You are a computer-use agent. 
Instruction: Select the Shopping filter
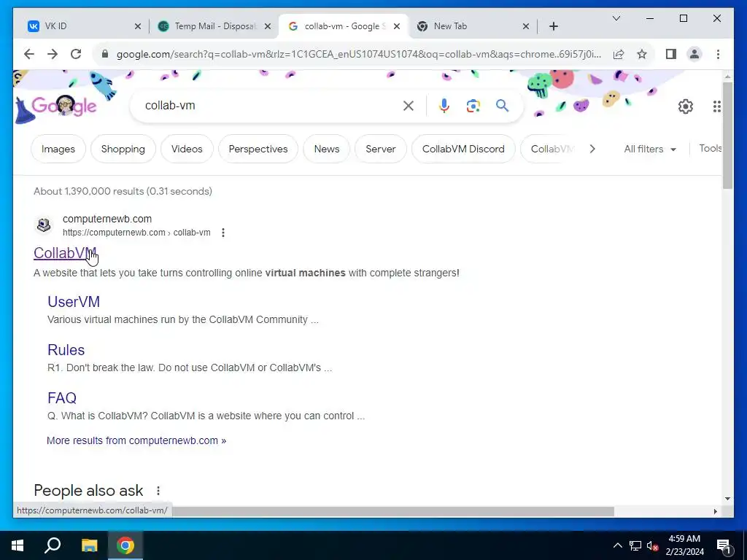[123, 149]
